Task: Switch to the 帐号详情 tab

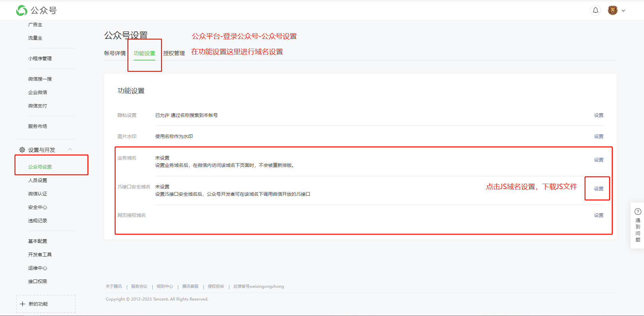Action: click(x=115, y=53)
